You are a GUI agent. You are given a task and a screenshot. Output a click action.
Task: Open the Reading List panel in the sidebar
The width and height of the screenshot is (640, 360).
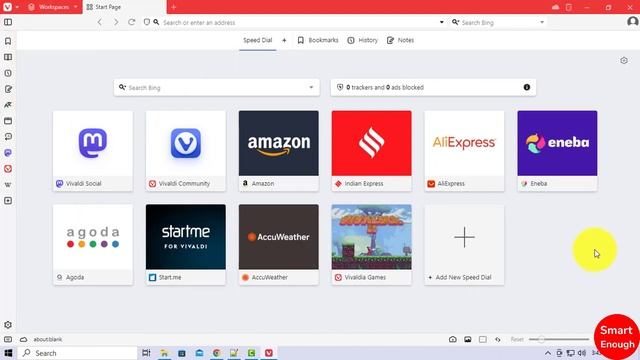[x=8, y=57]
